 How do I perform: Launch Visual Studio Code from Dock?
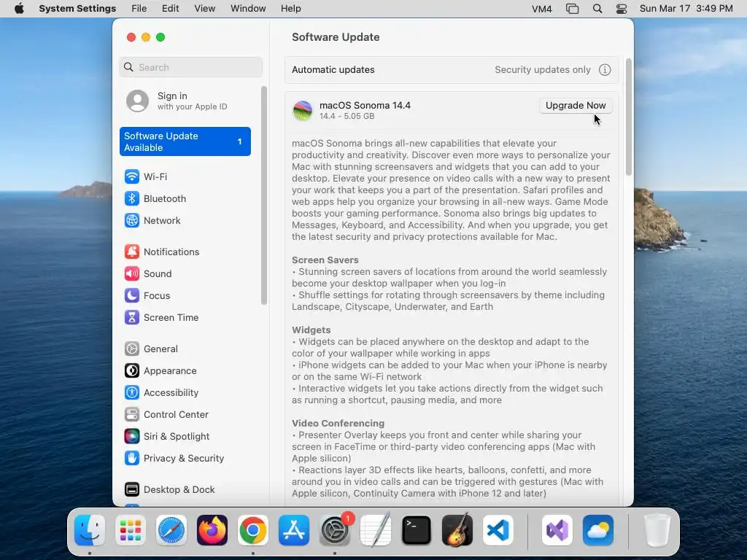(x=498, y=530)
